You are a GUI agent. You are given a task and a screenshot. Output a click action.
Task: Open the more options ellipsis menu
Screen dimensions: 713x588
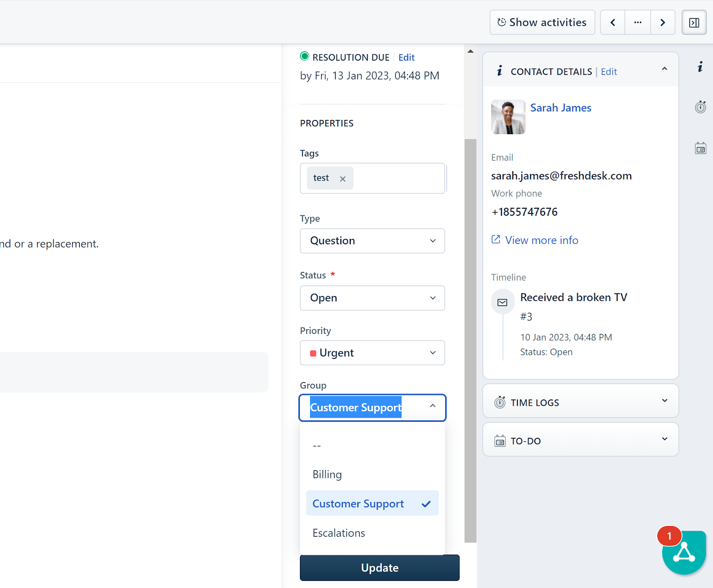click(x=638, y=23)
